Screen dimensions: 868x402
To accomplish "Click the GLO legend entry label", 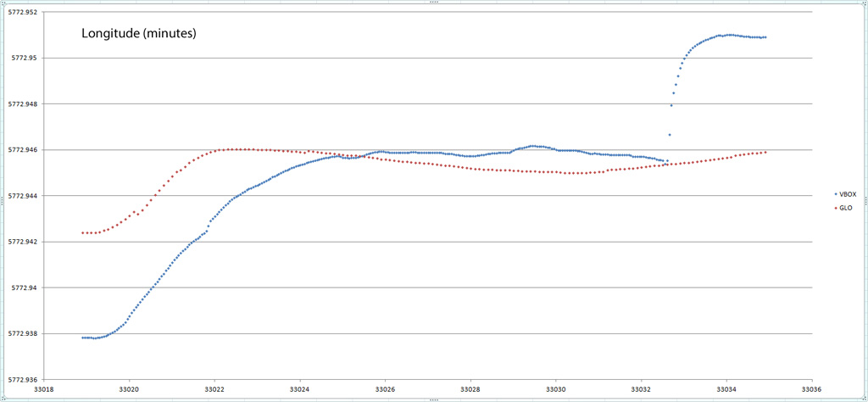I will tap(846, 208).
